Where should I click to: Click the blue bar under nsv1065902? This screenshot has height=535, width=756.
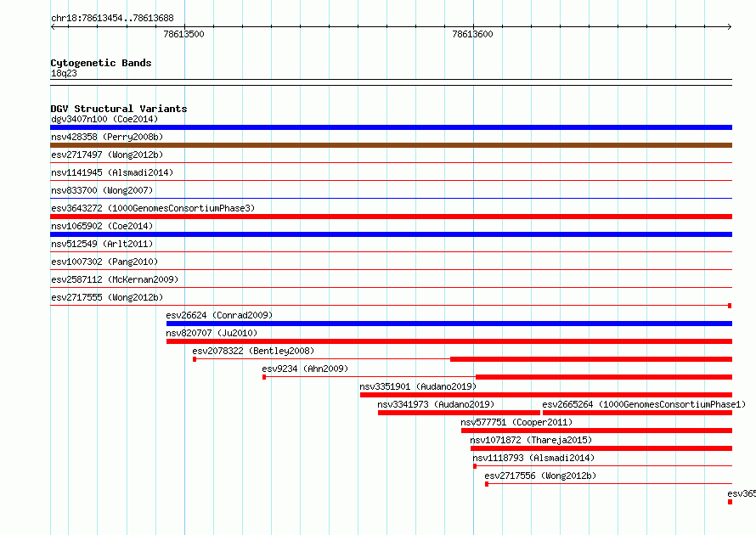pyautogui.click(x=391, y=234)
